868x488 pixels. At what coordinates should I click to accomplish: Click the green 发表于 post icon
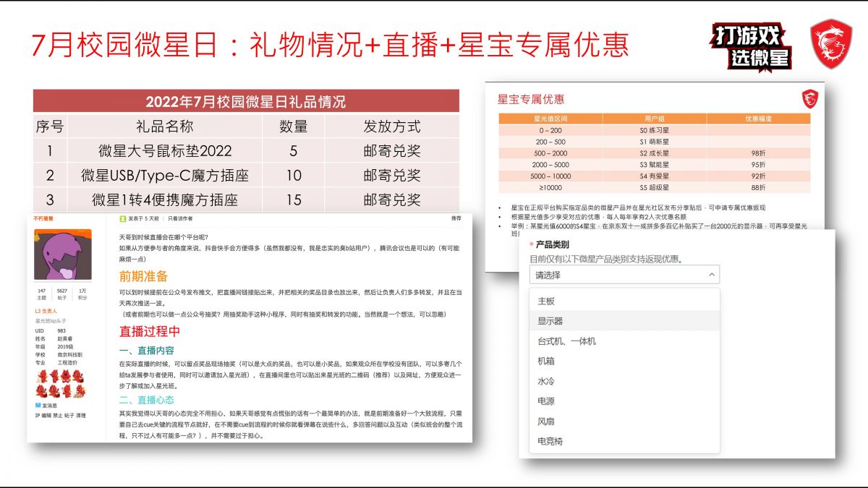point(123,218)
